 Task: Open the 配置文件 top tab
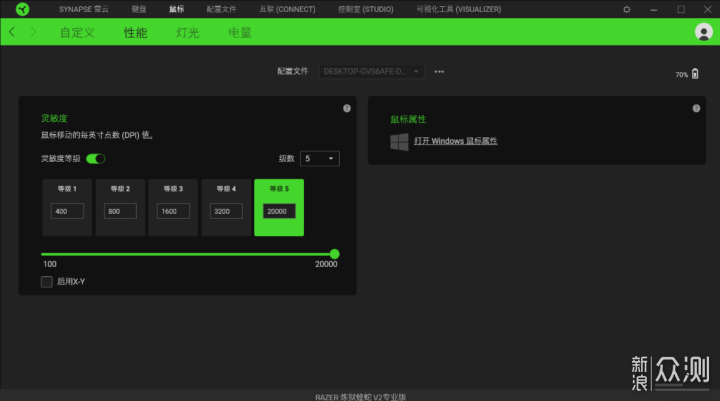[221, 9]
